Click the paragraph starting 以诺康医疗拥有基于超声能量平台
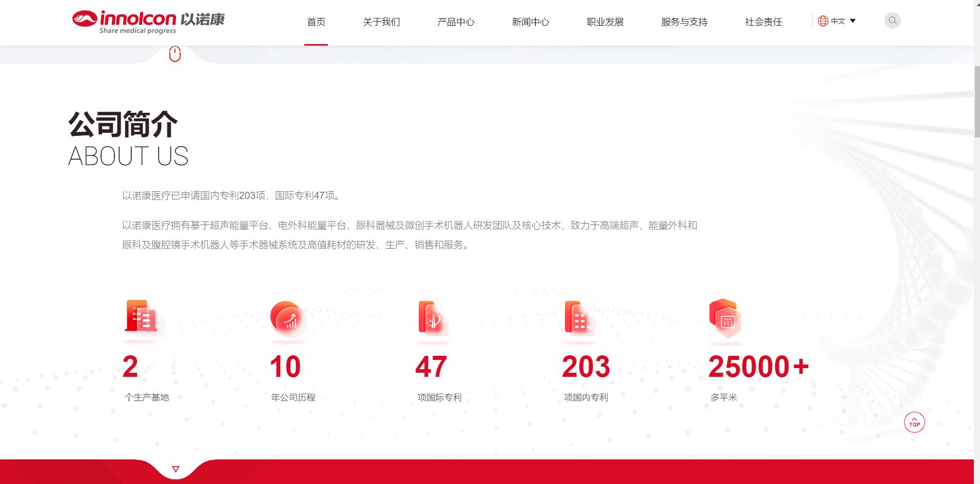Image resolution: width=980 pixels, height=484 pixels. click(409, 235)
